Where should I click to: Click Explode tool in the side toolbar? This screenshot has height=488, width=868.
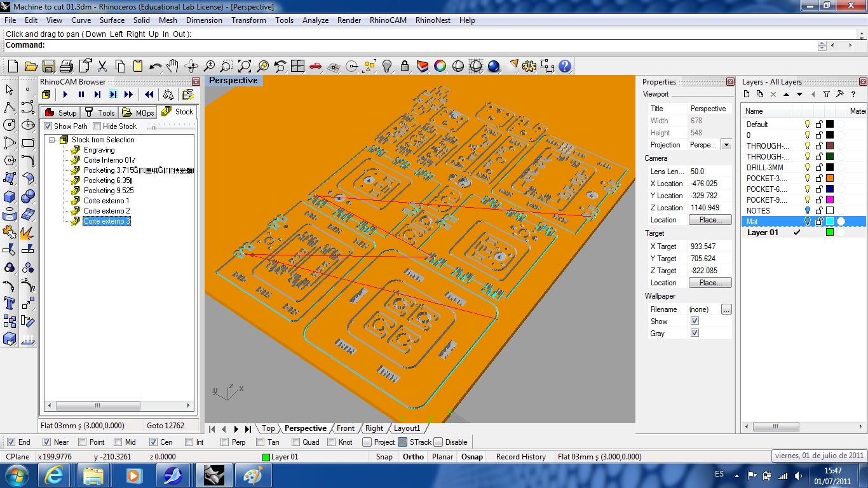[27, 232]
